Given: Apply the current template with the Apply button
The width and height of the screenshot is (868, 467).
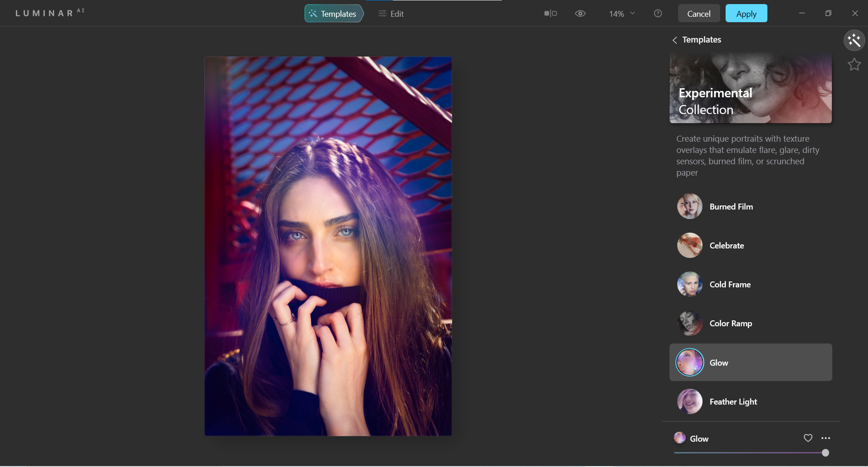Looking at the screenshot, I should coord(746,13).
